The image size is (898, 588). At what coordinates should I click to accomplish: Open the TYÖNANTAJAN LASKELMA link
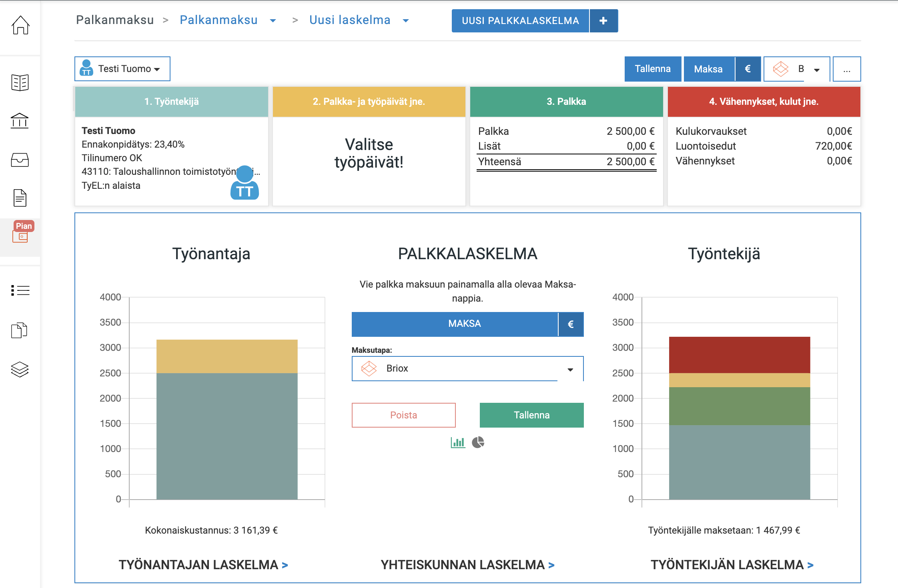(203, 565)
